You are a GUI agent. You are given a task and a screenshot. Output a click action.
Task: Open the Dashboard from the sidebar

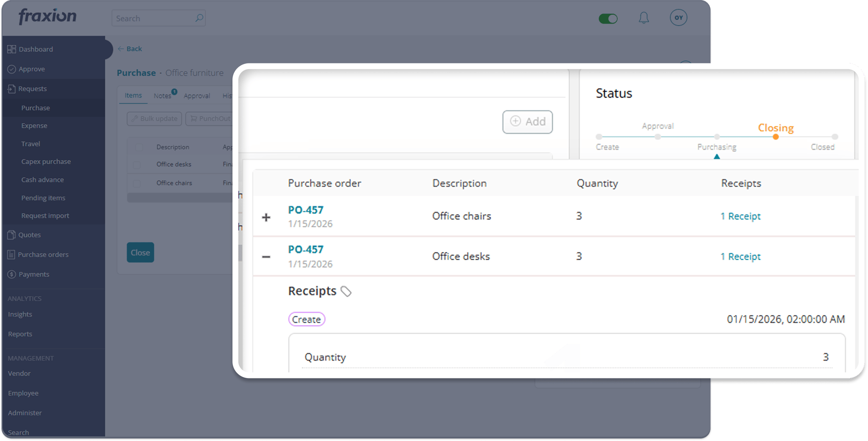pyautogui.click(x=12, y=49)
